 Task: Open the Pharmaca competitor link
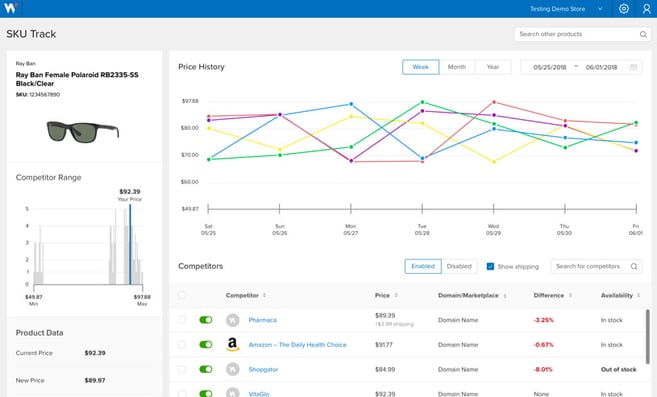pyautogui.click(x=263, y=320)
